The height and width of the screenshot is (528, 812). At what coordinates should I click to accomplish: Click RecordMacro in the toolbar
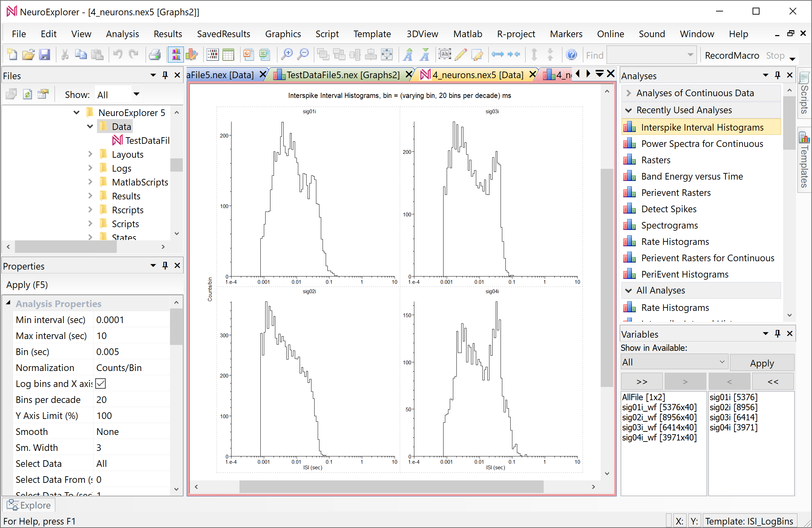tap(731, 55)
